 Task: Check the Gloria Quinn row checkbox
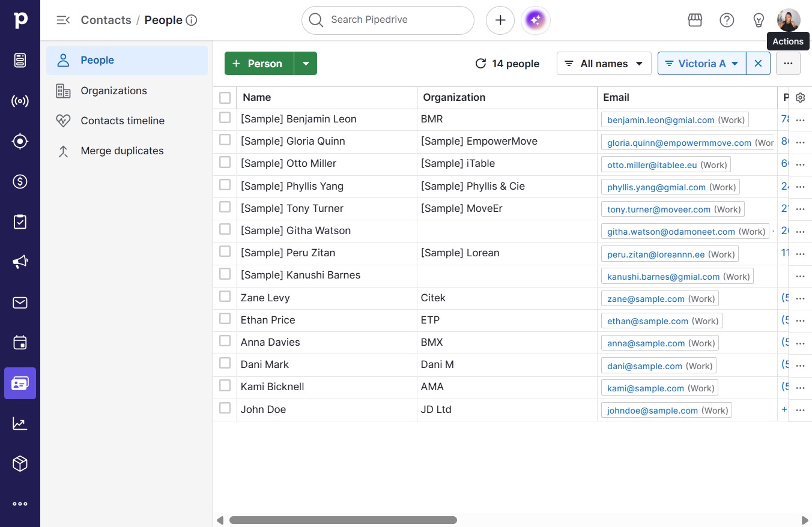[x=225, y=140]
